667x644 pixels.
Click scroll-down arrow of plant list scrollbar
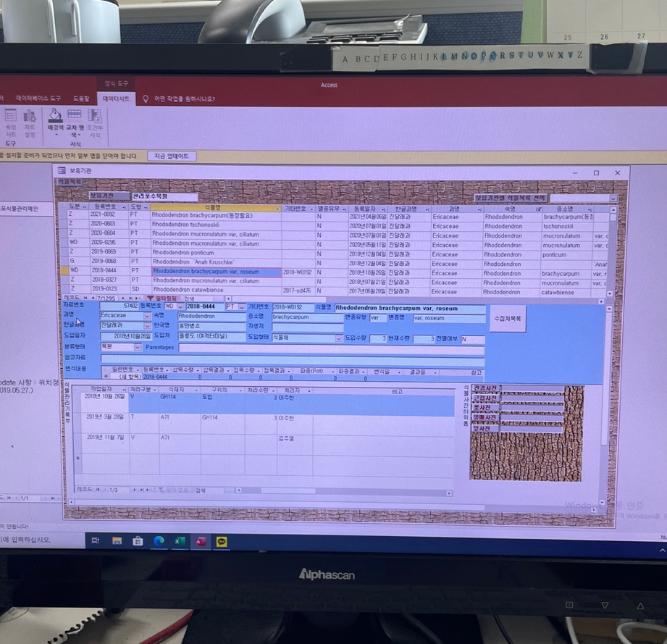[x=610, y=293]
